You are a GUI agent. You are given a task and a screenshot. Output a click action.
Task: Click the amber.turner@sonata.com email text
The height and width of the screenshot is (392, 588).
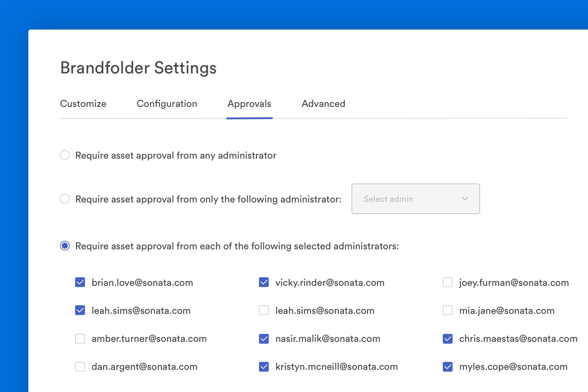pos(149,339)
